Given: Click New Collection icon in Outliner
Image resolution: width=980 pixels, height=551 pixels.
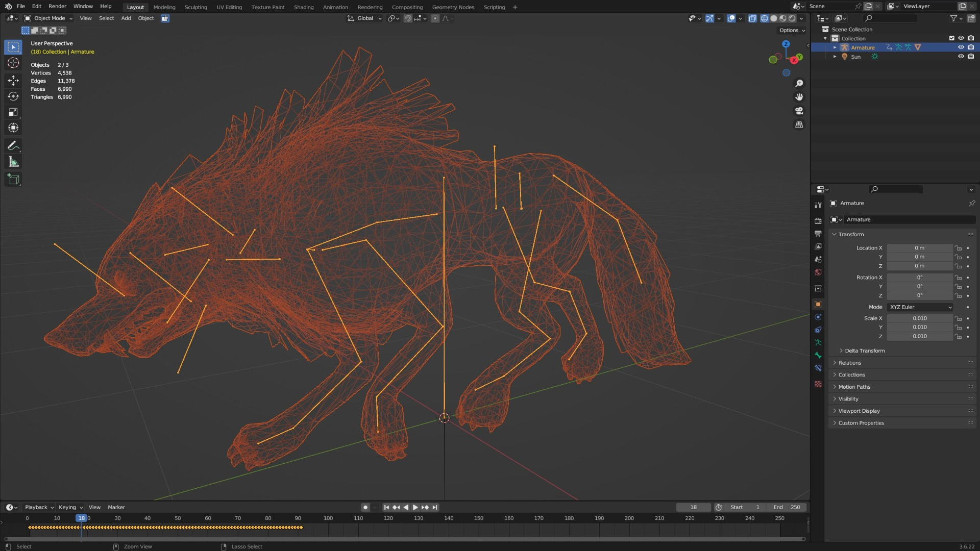Looking at the screenshot, I should (x=971, y=18).
